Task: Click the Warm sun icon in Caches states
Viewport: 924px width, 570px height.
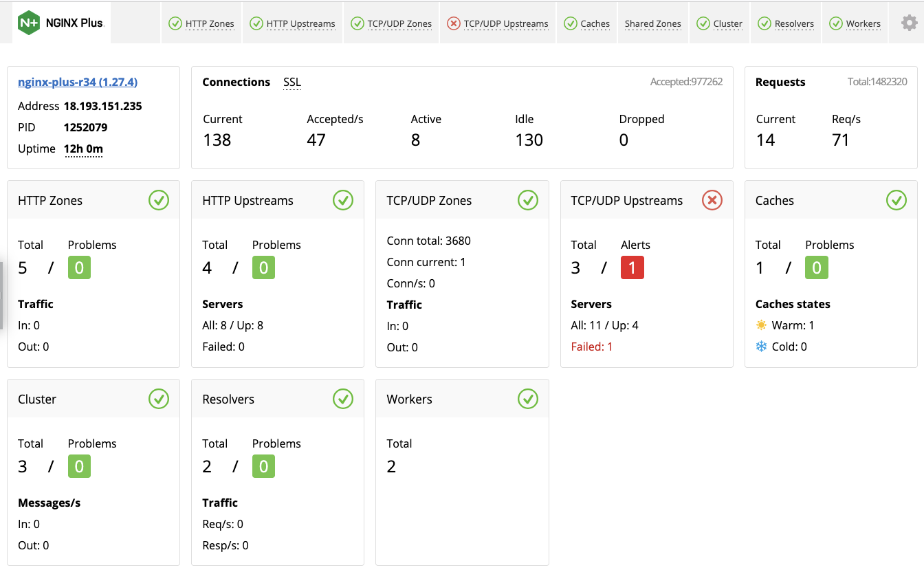Action: pyautogui.click(x=761, y=325)
